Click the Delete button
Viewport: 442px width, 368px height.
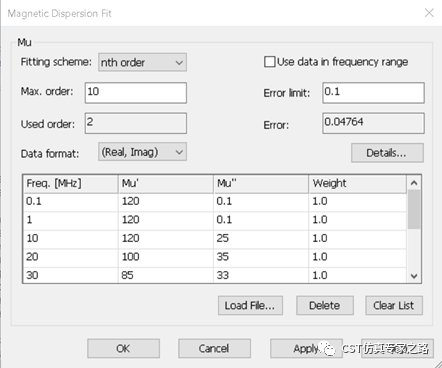pos(325,305)
